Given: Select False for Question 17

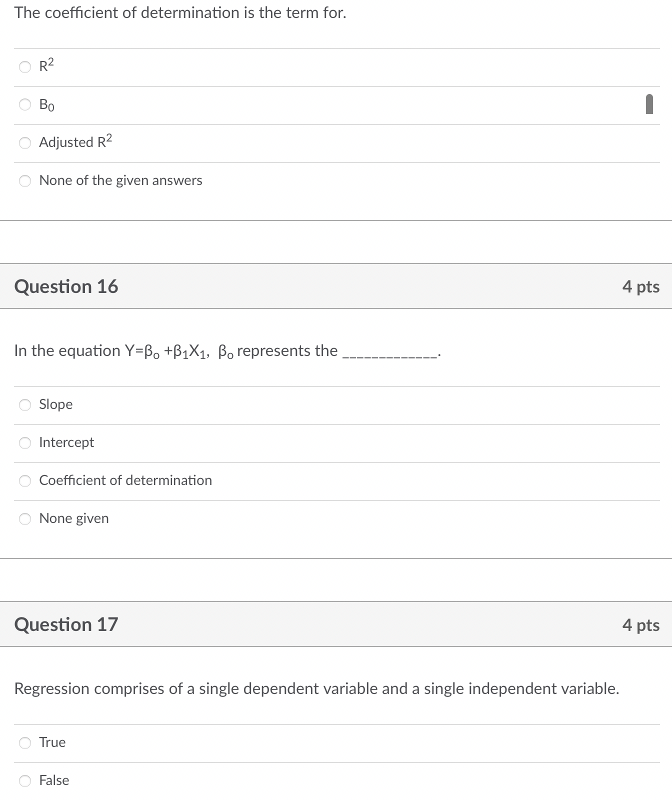Looking at the screenshot, I should coord(24,781).
